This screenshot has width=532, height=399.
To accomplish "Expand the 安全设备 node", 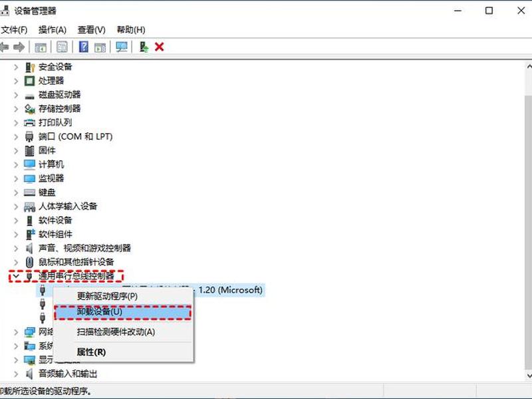I will pos(15,67).
